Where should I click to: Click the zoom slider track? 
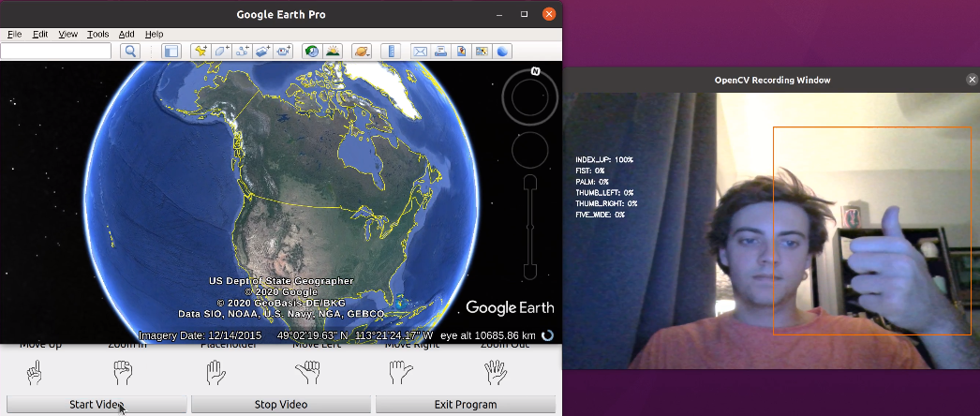pos(530,228)
